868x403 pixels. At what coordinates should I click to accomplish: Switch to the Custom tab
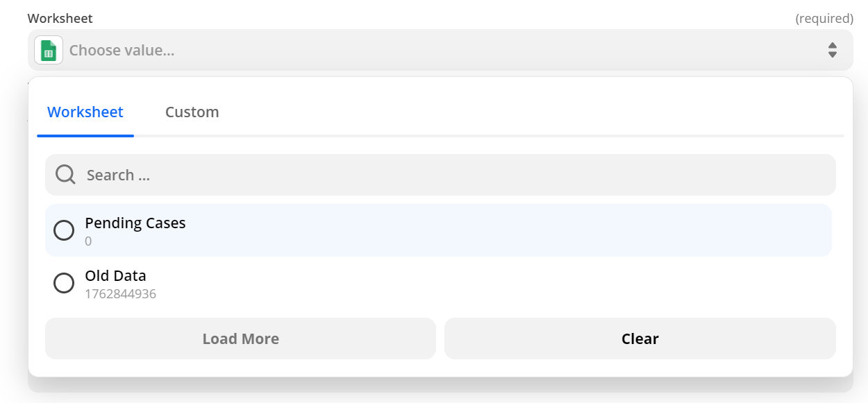pyautogui.click(x=192, y=112)
